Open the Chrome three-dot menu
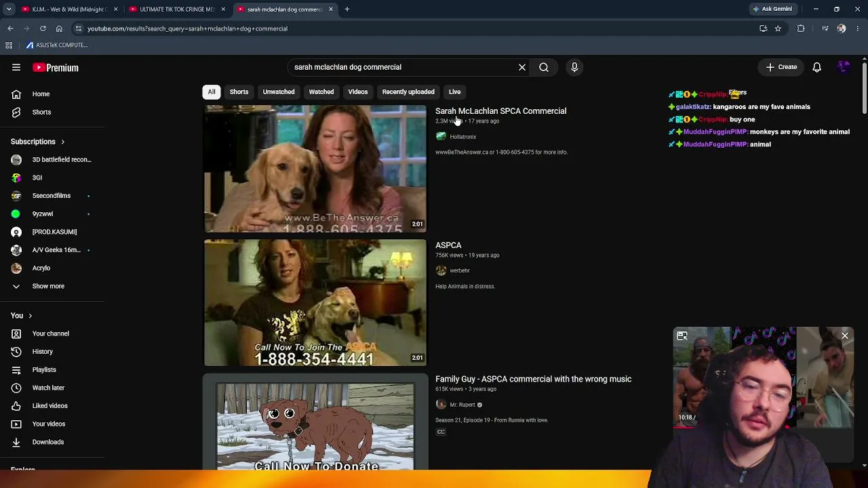Viewport: 868px width, 488px height. 858,28
